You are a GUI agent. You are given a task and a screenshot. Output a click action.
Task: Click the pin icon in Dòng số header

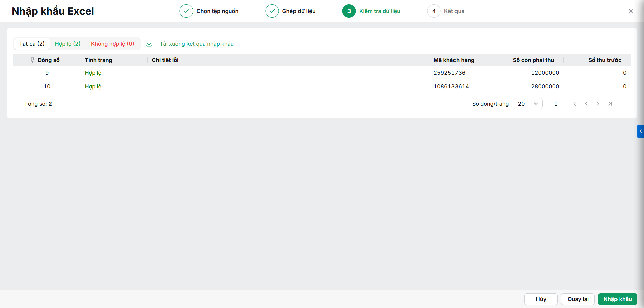(x=33, y=60)
